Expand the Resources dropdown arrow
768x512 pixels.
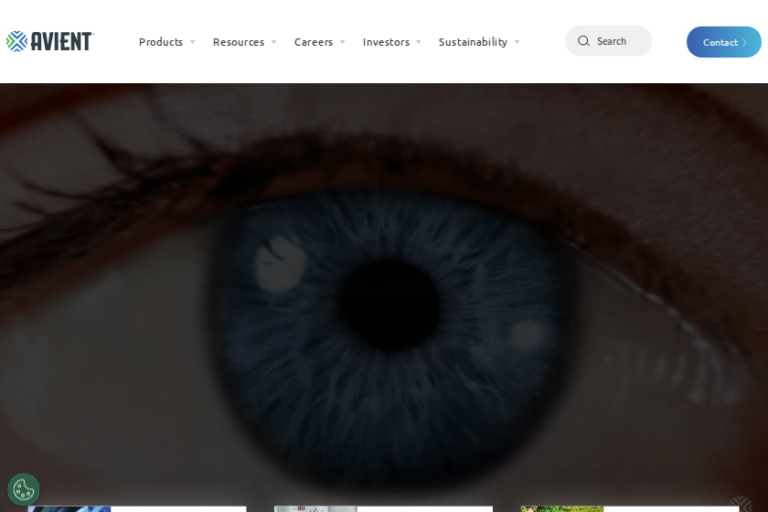(274, 42)
